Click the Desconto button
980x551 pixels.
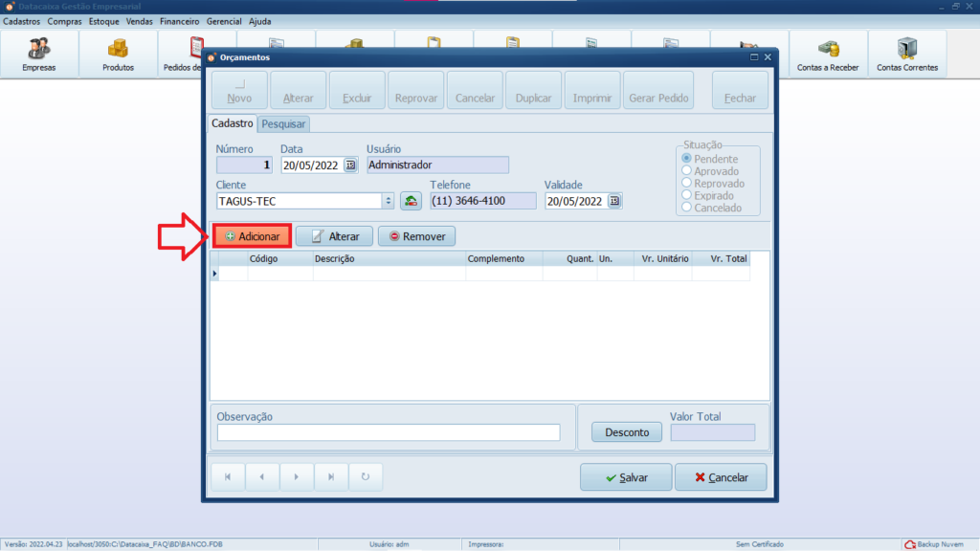pos(627,432)
